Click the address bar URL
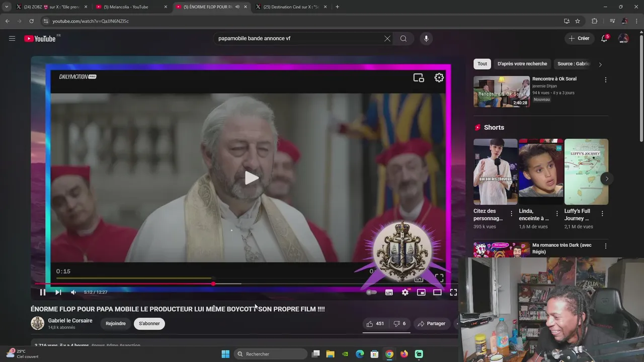This screenshot has width=644, height=362. [91, 21]
